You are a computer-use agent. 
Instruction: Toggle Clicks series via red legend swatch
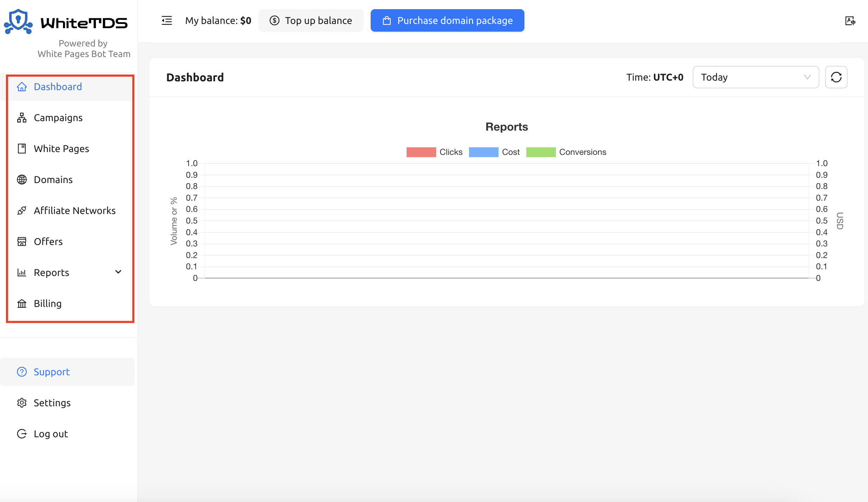click(421, 152)
